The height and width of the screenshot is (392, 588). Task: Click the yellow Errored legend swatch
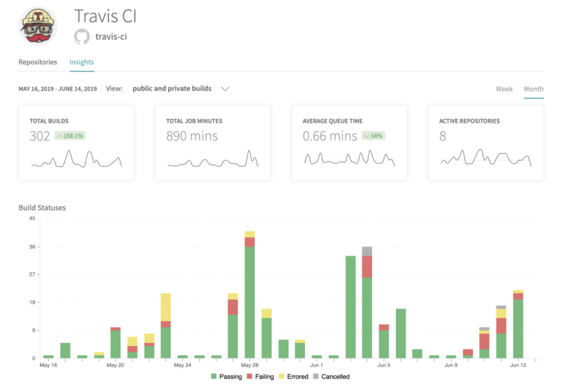[x=282, y=376]
